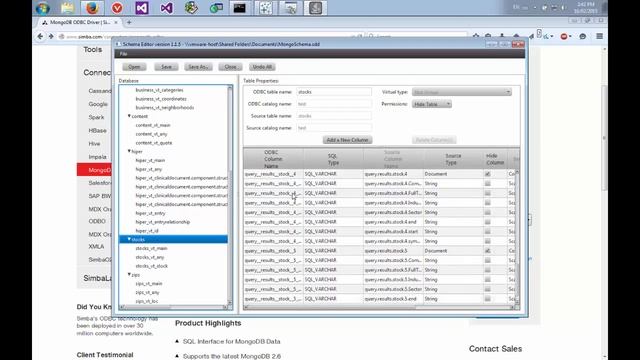
Task: Click the ODBC table name field
Action: point(334,92)
